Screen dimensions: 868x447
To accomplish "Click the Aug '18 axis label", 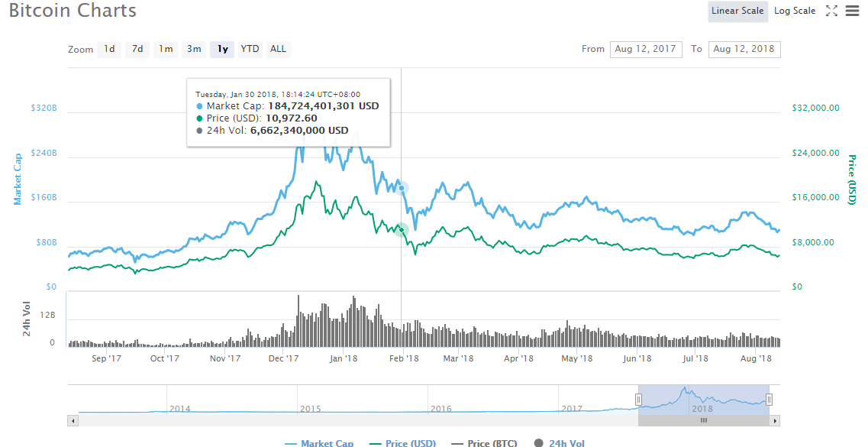I will coord(757,358).
